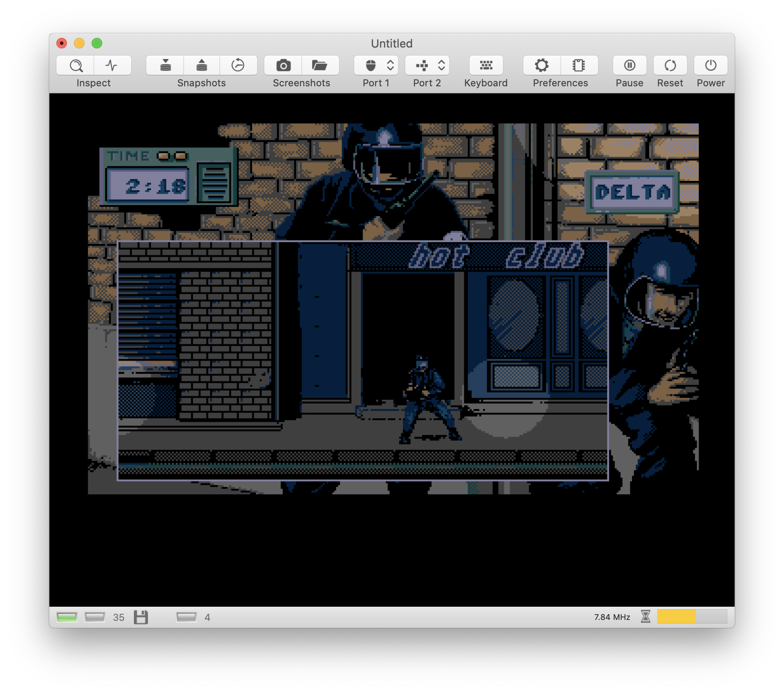Click the green power LED in the status bar
Viewport: 784px width, 693px height.
tap(67, 617)
